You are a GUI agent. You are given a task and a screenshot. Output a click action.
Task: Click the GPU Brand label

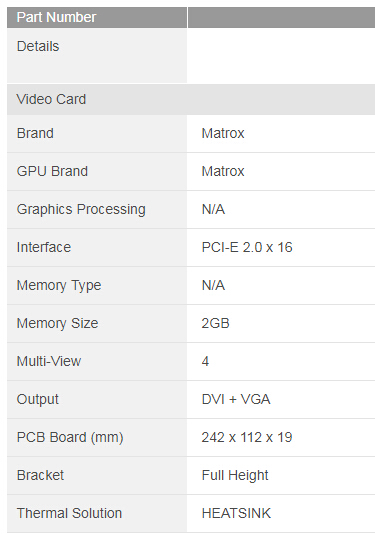coord(52,172)
